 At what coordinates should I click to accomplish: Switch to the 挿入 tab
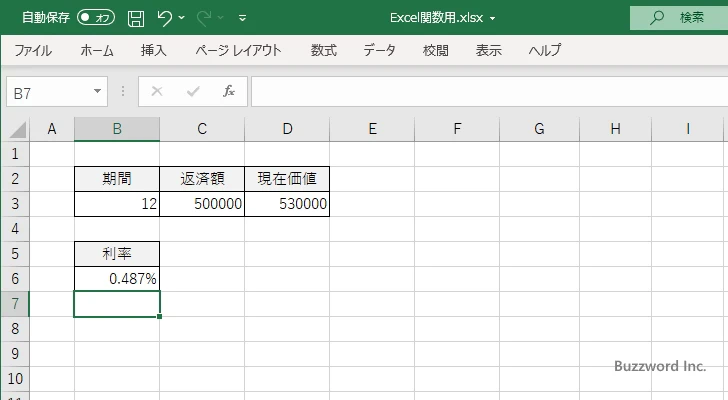point(154,50)
